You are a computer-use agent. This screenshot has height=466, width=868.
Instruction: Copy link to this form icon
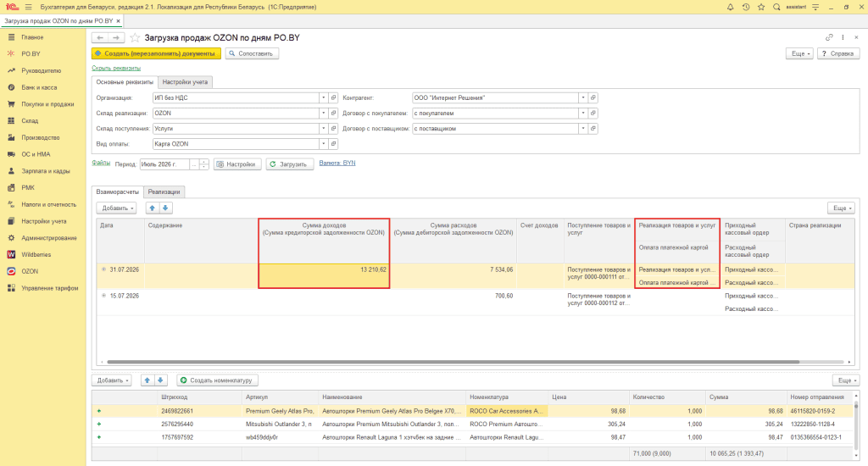829,37
